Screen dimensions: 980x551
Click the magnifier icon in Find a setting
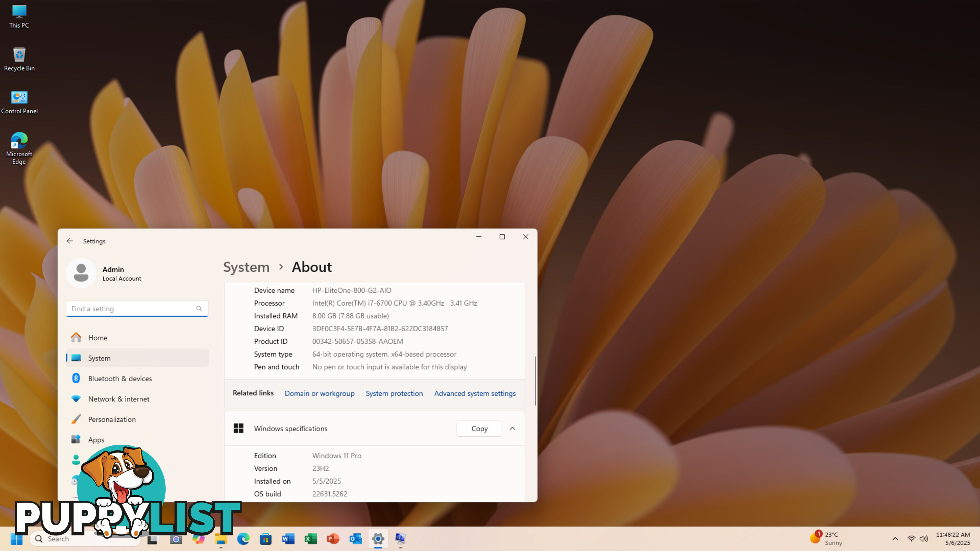(x=199, y=308)
